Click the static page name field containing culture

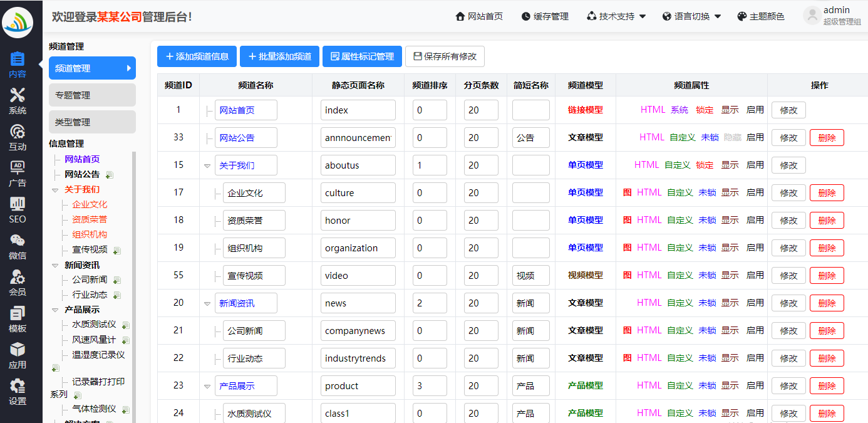pyautogui.click(x=358, y=193)
